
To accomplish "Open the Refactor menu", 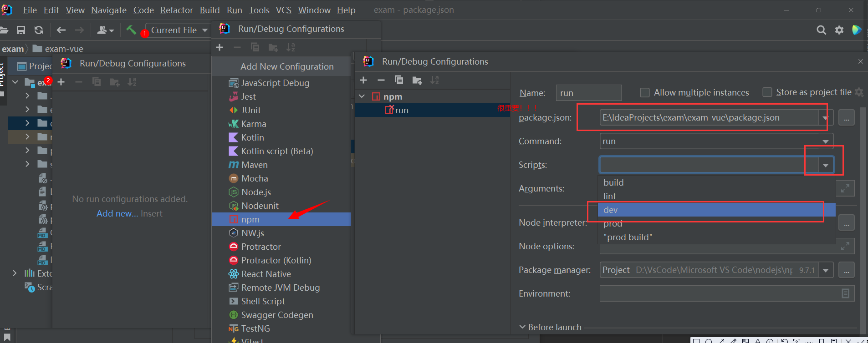I will click(x=177, y=10).
